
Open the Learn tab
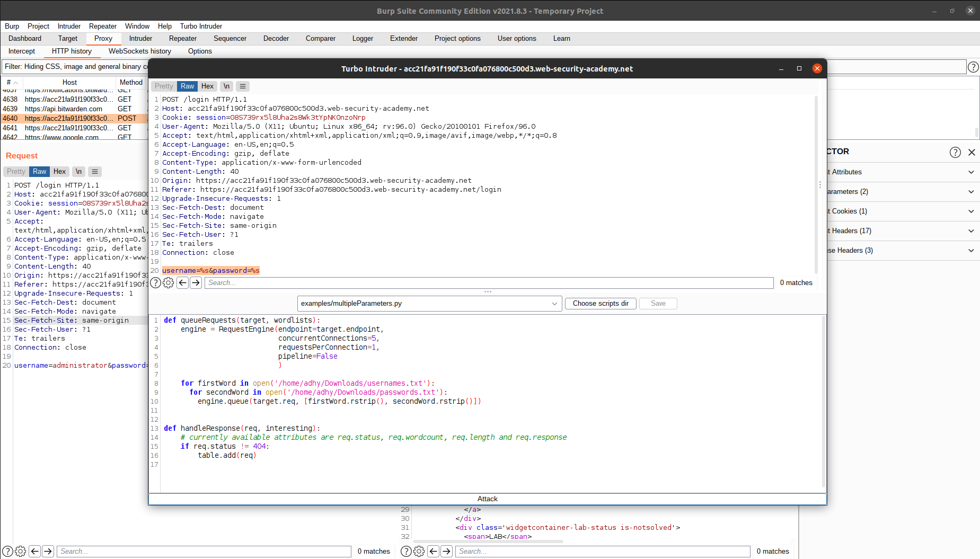[x=561, y=39]
